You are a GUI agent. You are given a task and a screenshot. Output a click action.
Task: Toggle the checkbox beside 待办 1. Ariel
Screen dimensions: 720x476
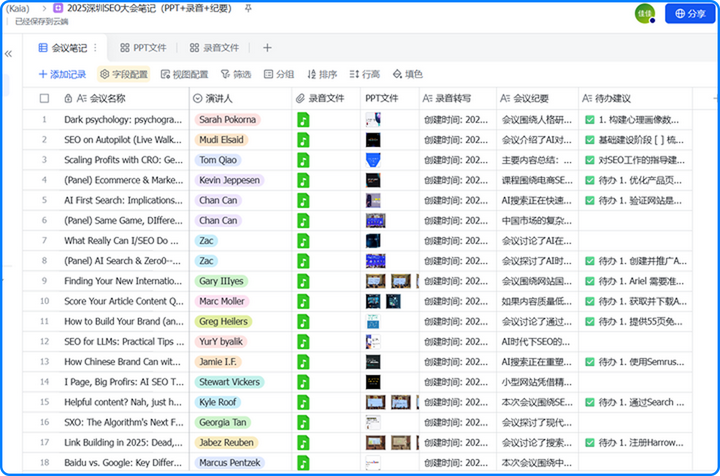(x=590, y=281)
